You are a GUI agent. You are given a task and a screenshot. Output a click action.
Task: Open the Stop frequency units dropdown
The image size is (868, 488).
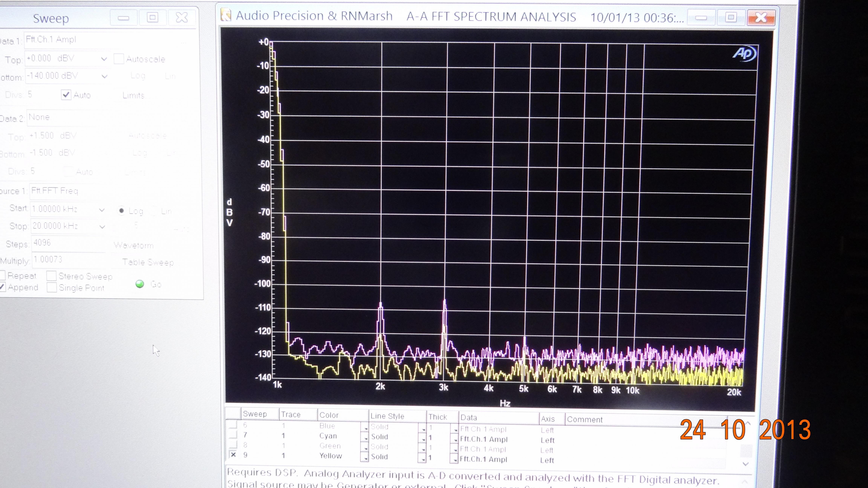(102, 227)
